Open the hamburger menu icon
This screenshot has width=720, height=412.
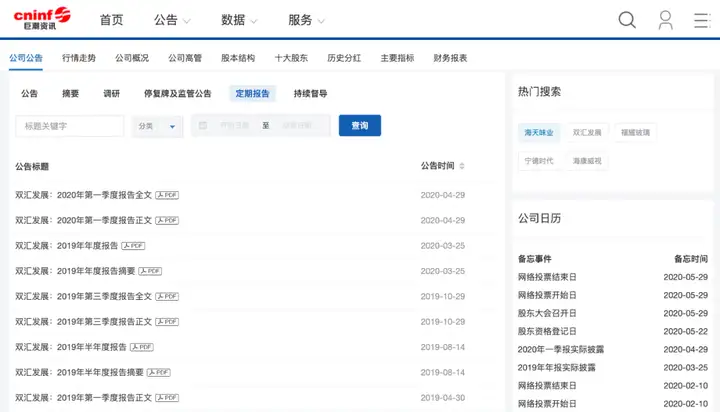tap(702, 20)
